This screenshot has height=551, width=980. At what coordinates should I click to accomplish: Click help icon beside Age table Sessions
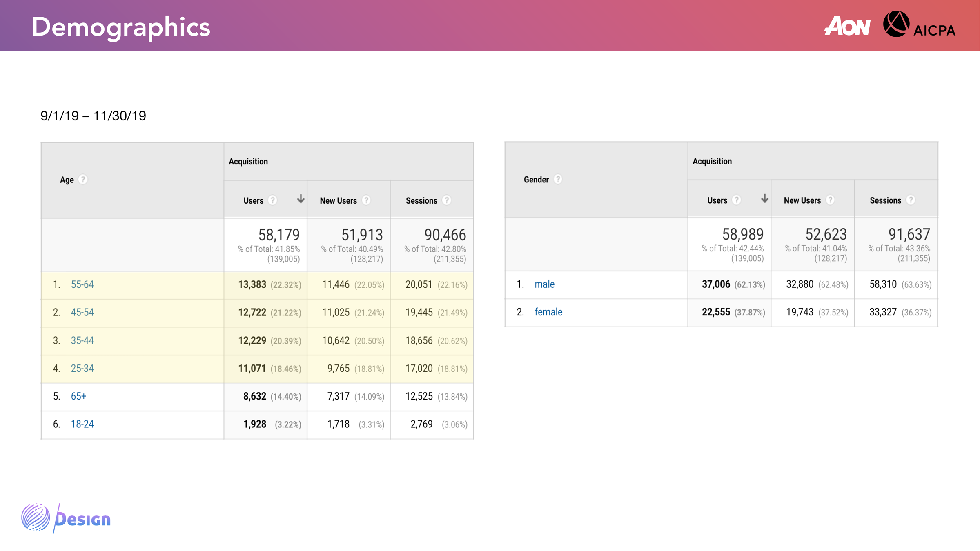[x=447, y=200]
